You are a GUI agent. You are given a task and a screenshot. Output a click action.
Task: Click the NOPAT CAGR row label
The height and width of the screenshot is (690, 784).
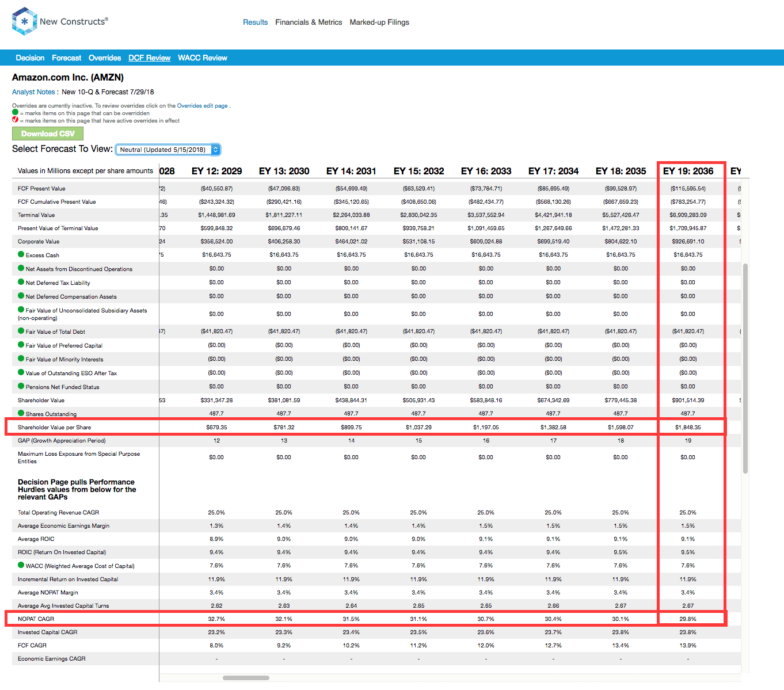tap(36, 619)
